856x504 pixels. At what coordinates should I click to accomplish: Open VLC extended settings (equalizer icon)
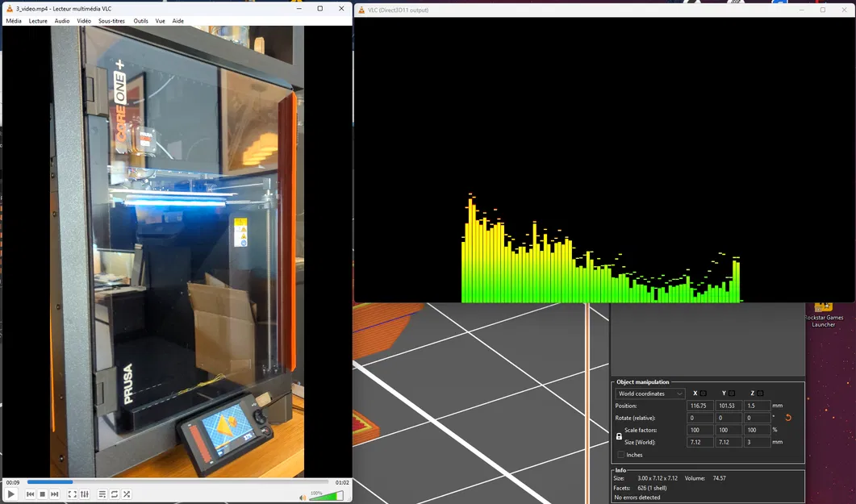pyautogui.click(x=84, y=494)
